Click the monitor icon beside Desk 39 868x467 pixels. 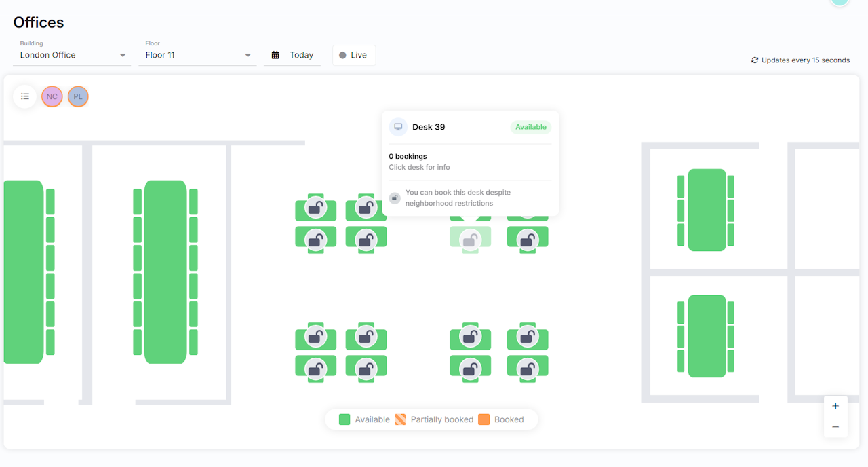(398, 127)
